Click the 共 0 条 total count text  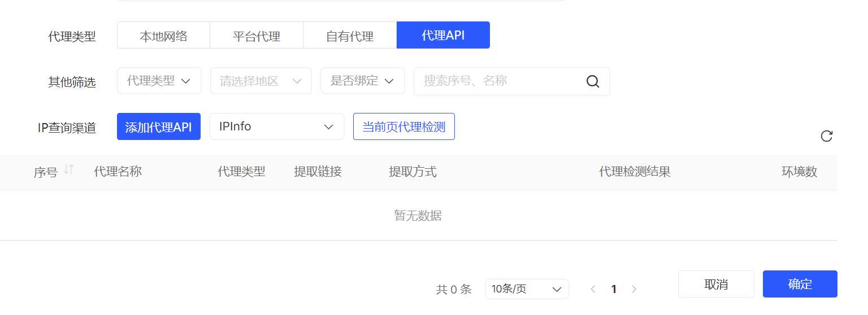coord(454,290)
